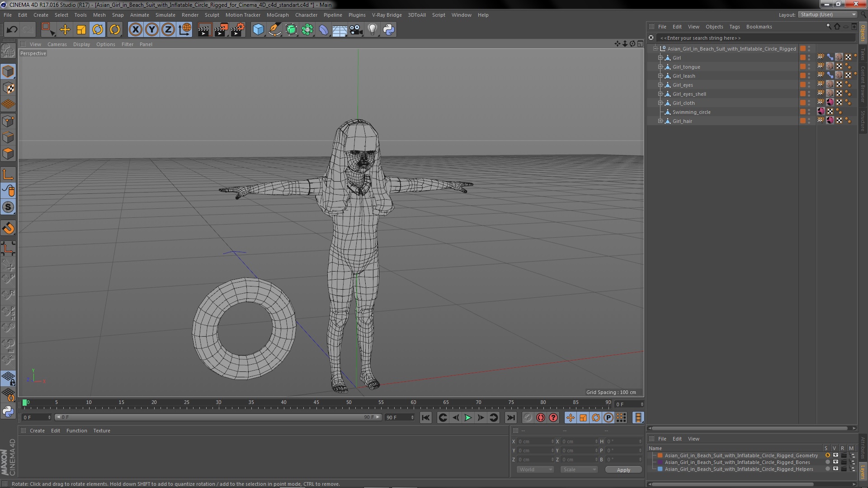
Task: Expand the Girl_cloth object
Action: tap(660, 103)
